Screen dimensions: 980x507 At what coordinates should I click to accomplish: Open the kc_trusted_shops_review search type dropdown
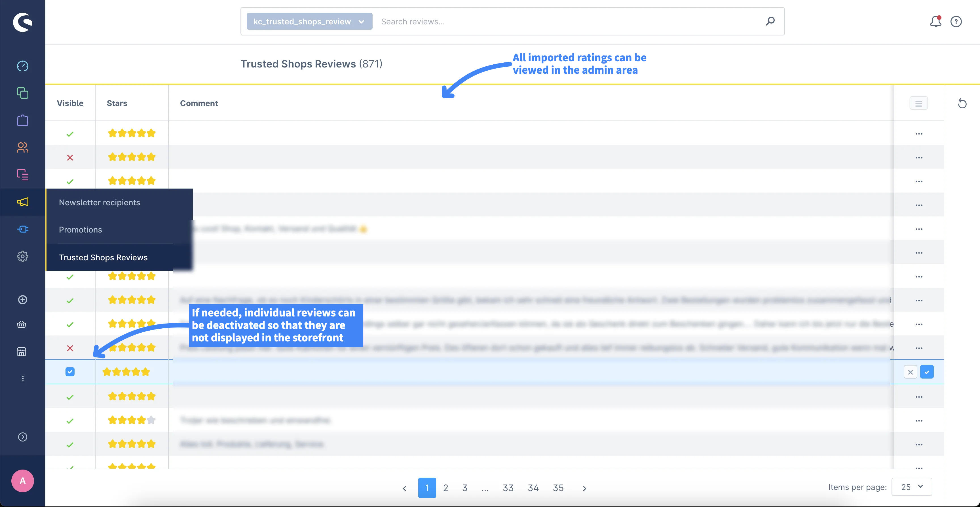point(309,21)
